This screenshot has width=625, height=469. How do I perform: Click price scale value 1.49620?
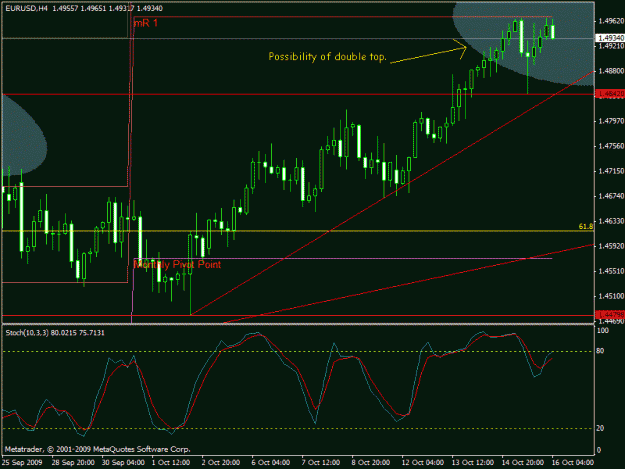coord(611,21)
